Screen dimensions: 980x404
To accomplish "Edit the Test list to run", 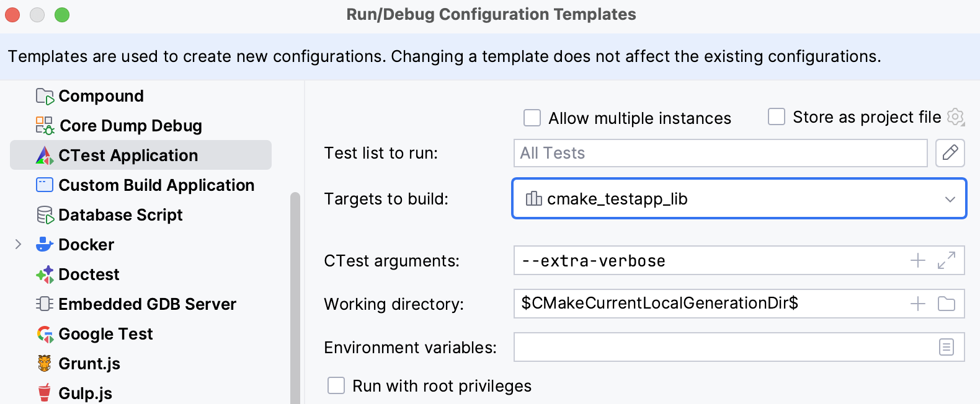I will point(950,153).
